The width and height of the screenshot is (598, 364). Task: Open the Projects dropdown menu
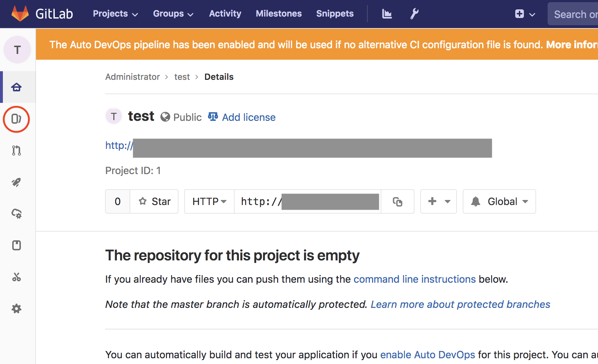[115, 14]
